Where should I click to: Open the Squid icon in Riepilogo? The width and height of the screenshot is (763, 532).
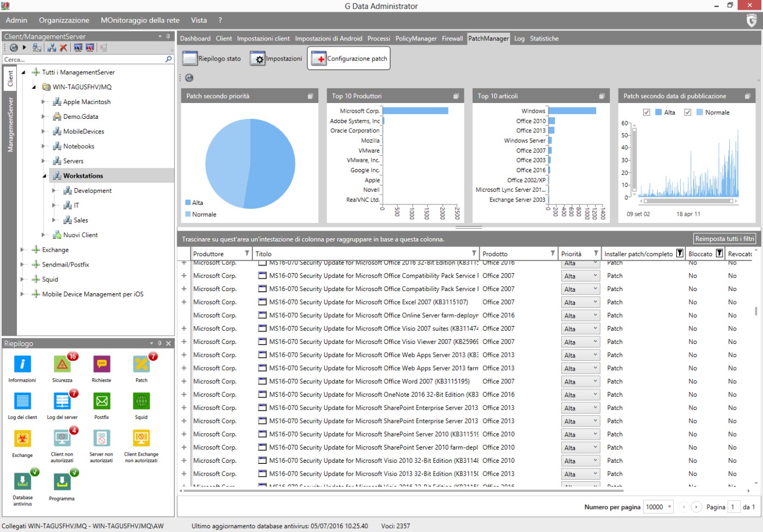point(141,401)
